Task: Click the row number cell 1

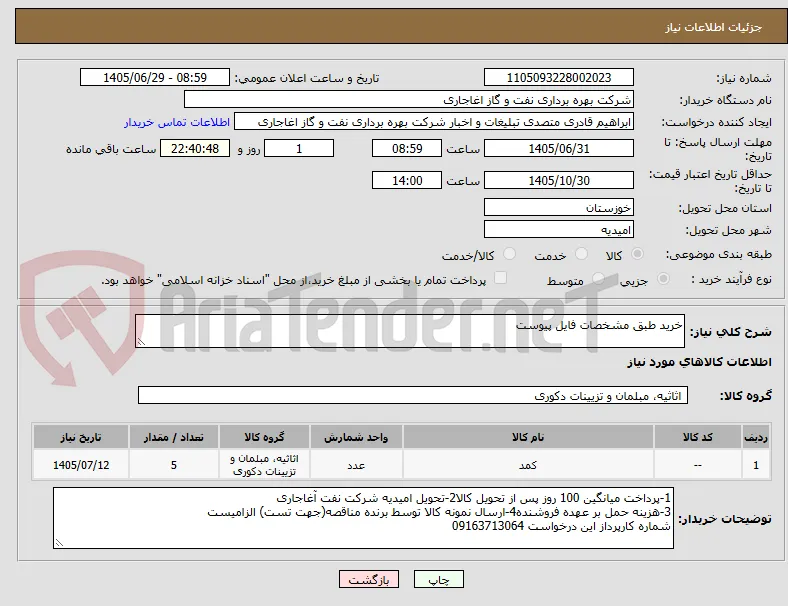Action: (x=755, y=465)
